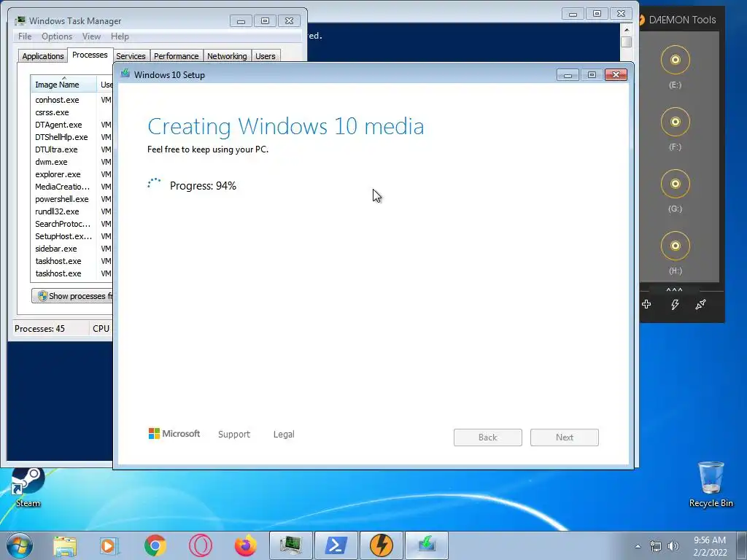Open DAEMON Tools virtual drive E:

coord(675,60)
